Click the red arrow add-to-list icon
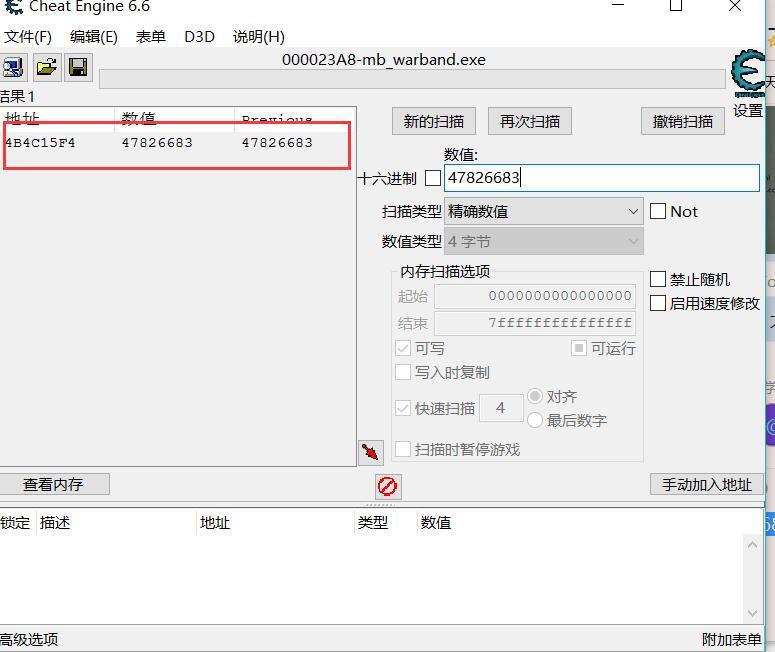This screenshot has height=652, width=775. point(371,452)
